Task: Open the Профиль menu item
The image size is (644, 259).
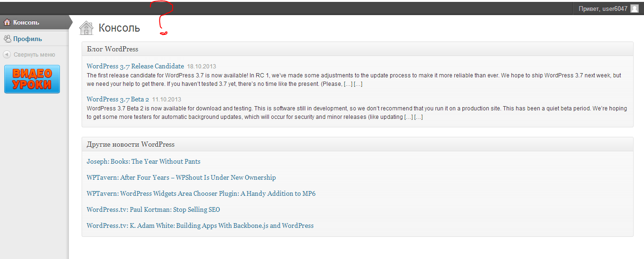Action: click(x=27, y=39)
